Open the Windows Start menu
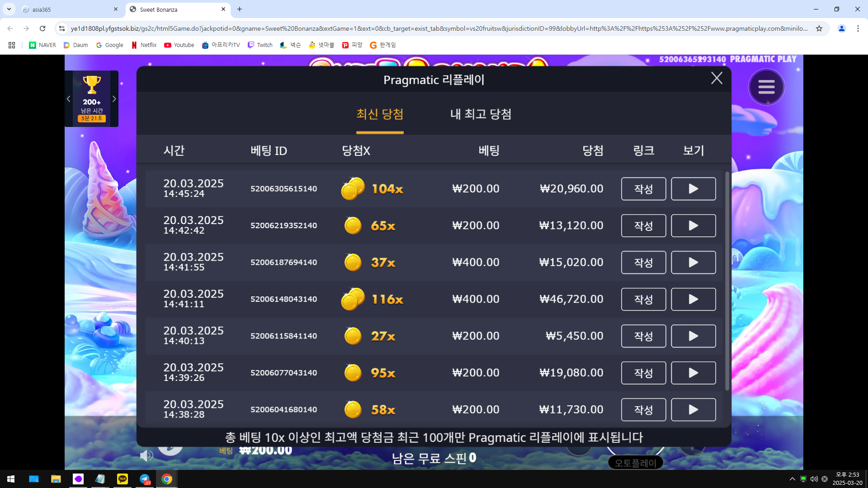868x488 pixels. coord(11,479)
